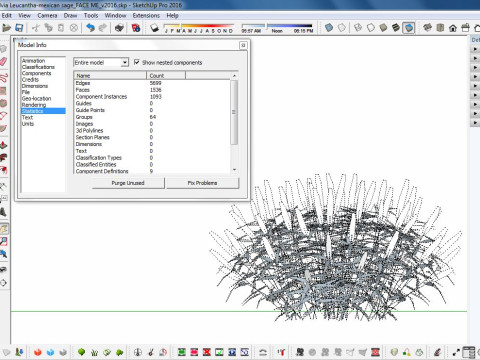Select the Cut scissors icon
Viewport: 480px width, 360px height.
36,28
